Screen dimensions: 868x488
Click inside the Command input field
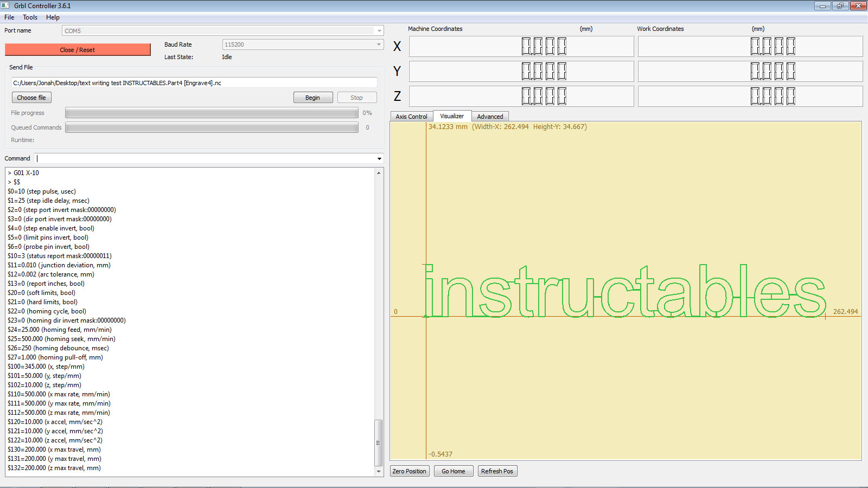click(205, 159)
